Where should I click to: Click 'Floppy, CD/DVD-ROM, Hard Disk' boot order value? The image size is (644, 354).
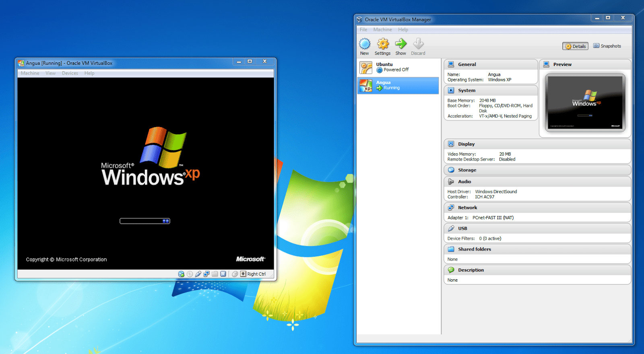[506, 108]
